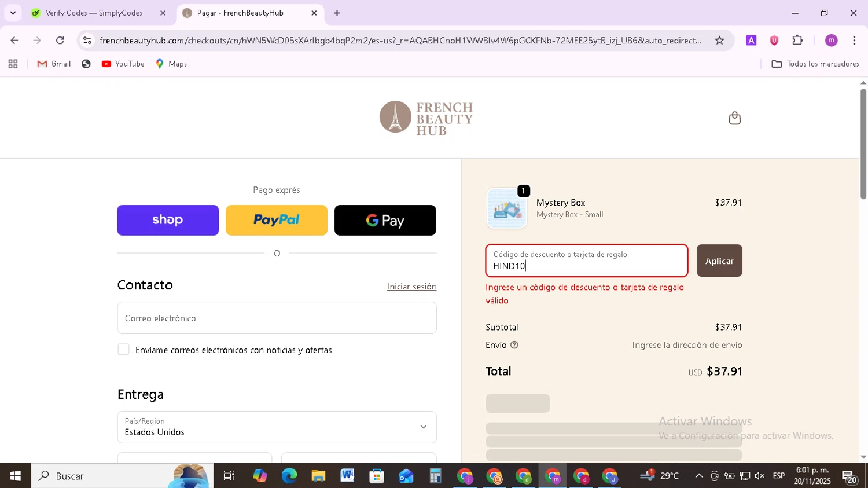This screenshot has width=868, height=488.
Task: Open File Explorer from the taskbar
Action: pyautogui.click(x=318, y=476)
